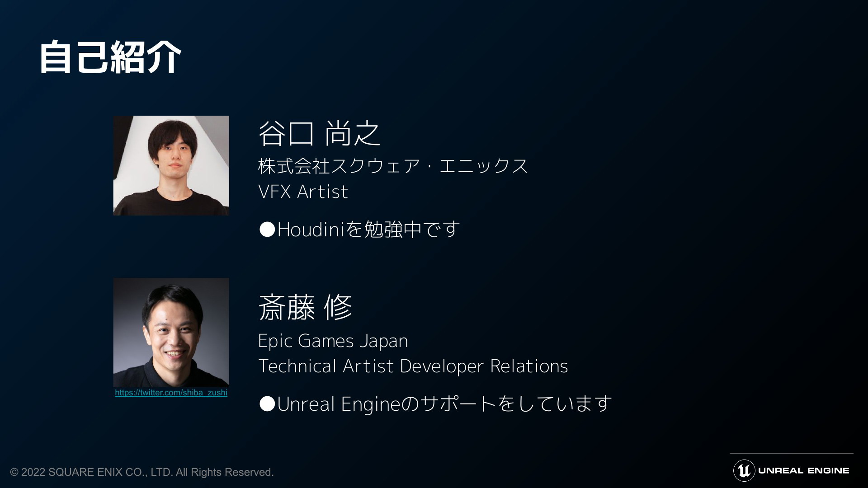Screen dimensions: 868x488
Task: Click the UNREAL ENGINE wordmark text
Action: point(804,471)
